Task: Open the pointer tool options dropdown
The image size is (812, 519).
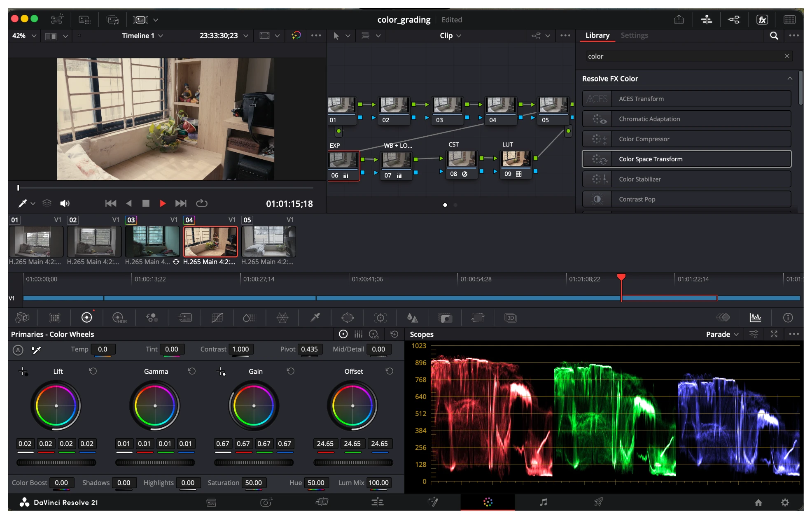Action: (348, 36)
